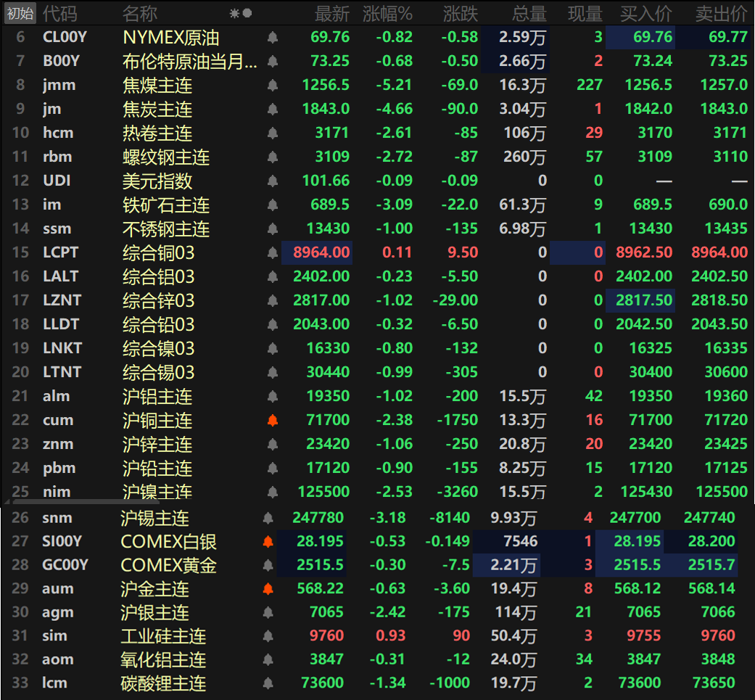Click the 最新 column header
755x700 pixels.
coord(331,13)
